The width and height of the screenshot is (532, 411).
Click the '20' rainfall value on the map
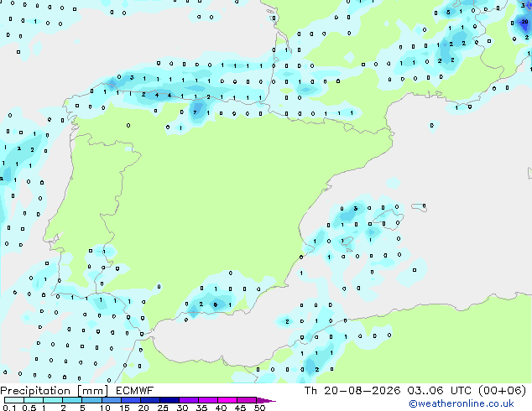(x=524, y=22)
